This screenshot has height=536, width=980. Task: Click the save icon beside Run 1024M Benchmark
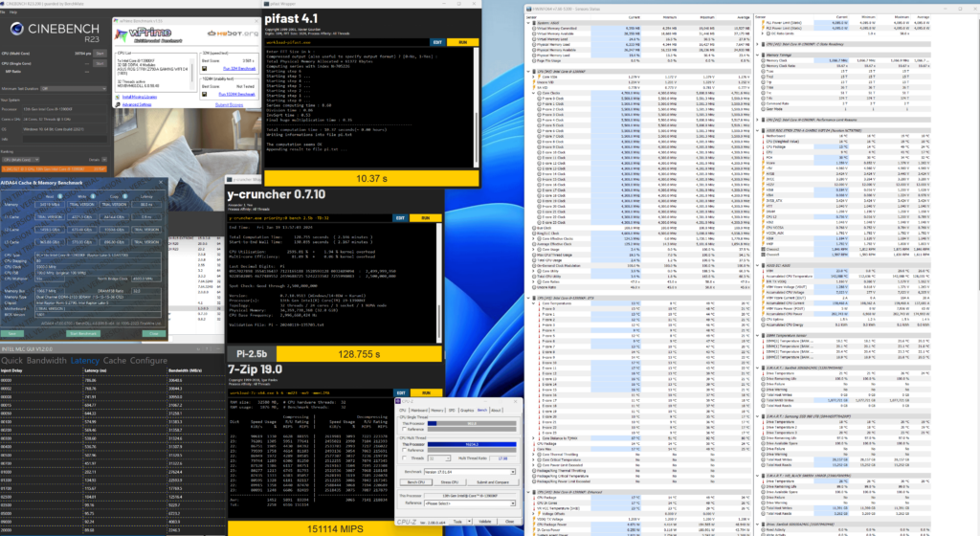point(205,95)
